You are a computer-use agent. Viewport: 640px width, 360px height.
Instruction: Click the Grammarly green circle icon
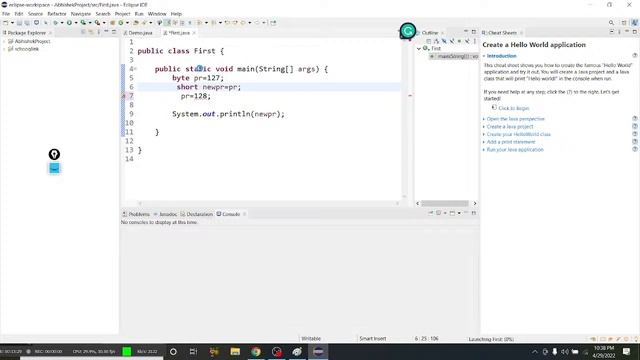click(408, 31)
